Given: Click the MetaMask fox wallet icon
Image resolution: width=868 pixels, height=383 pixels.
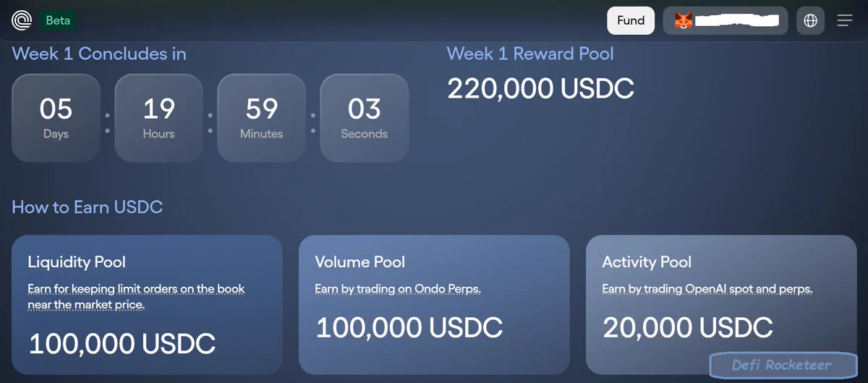Looking at the screenshot, I should 683,21.
